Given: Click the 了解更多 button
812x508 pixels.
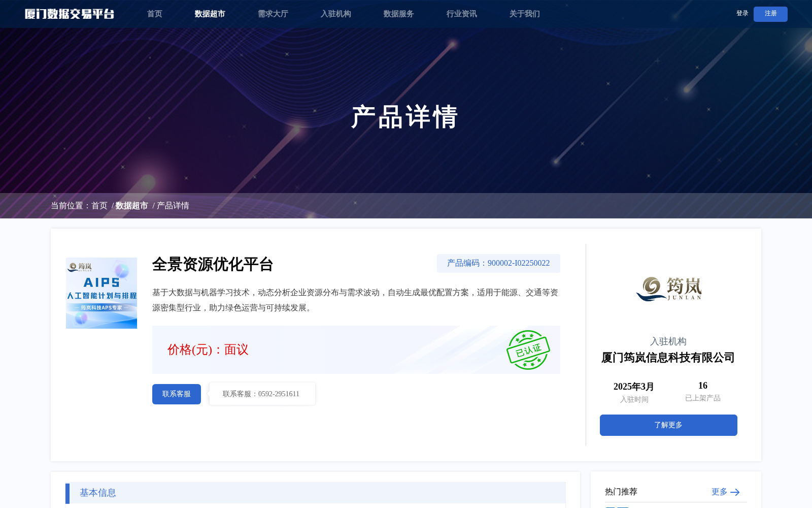Looking at the screenshot, I should coord(668,425).
